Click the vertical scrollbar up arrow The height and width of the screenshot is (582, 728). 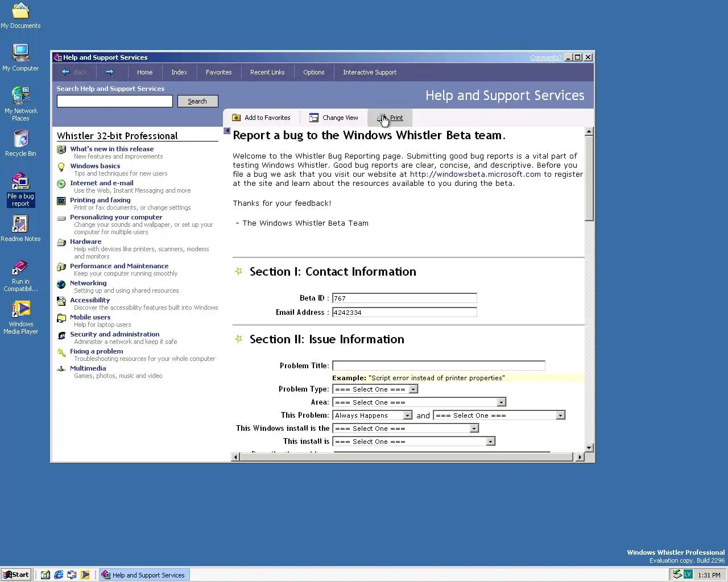(x=589, y=131)
